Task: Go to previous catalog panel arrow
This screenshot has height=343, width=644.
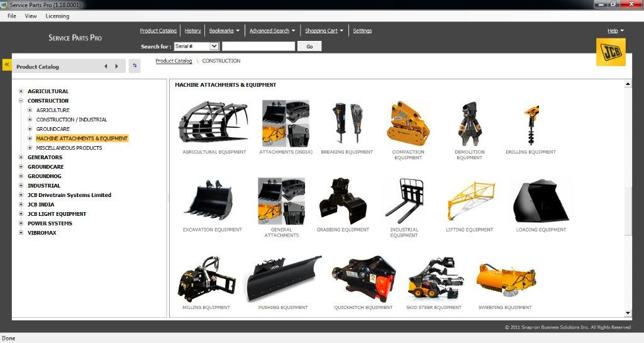Action: click(106, 67)
